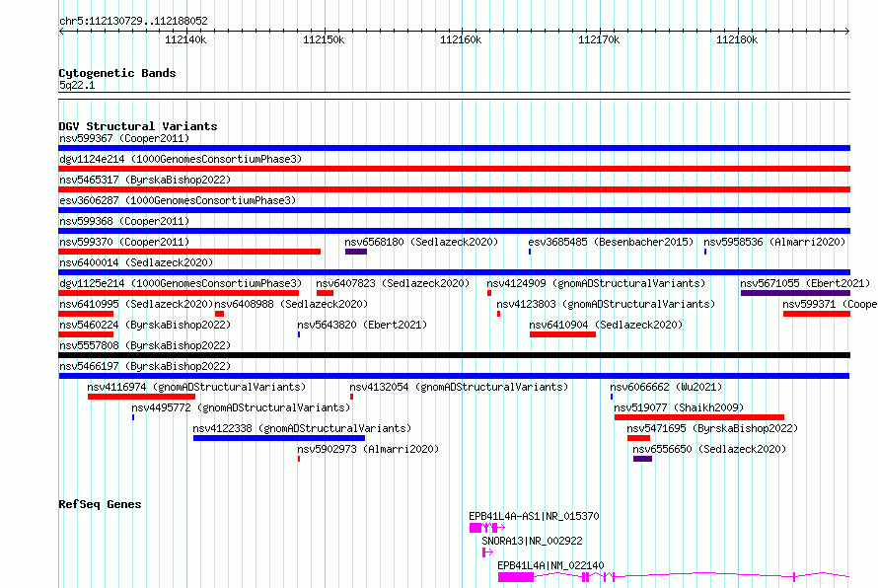The height and width of the screenshot is (588, 878).
Task: Click the nsv5460224 (ByrskaBishop2022) label
Action: pos(145,325)
